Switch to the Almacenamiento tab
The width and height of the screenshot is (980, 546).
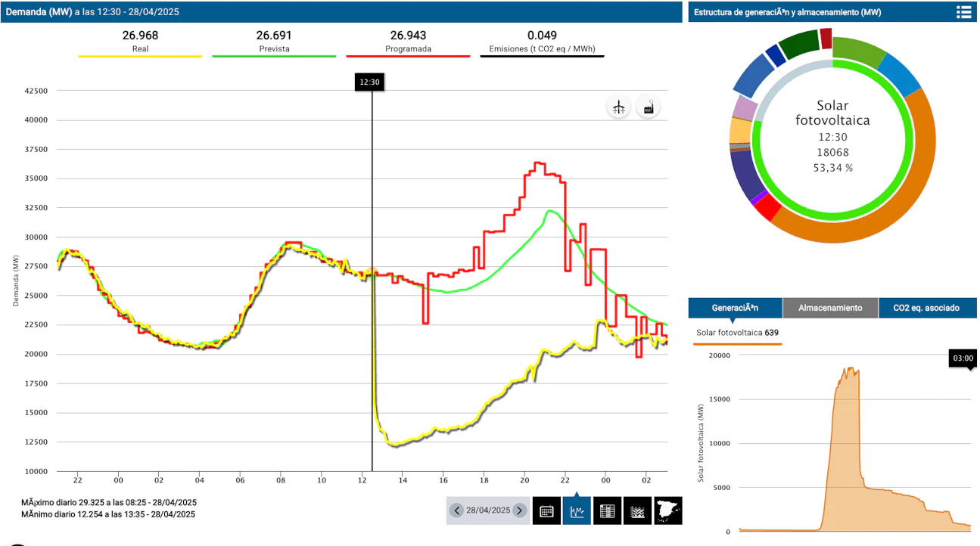point(830,308)
